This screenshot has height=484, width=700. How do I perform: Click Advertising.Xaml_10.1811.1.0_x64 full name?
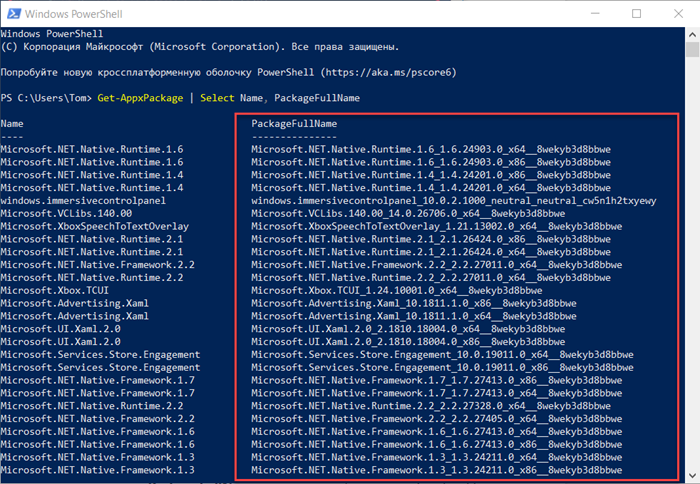(414, 316)
